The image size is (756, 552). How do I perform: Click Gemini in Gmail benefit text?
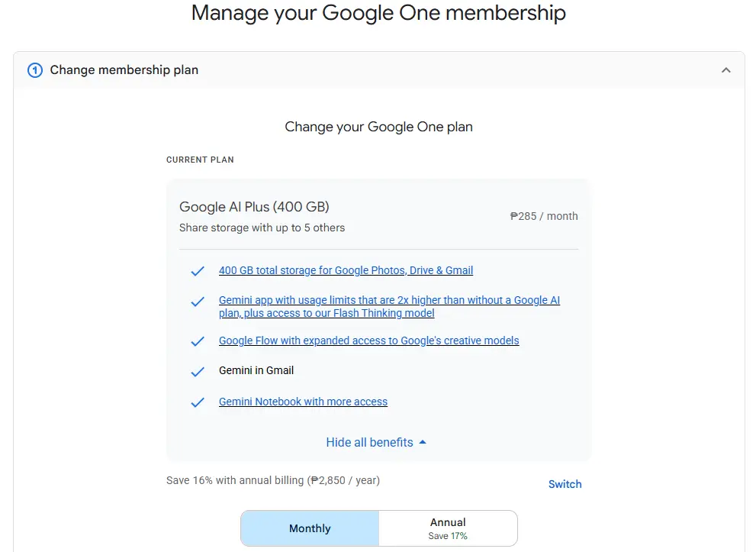(256, 370)
